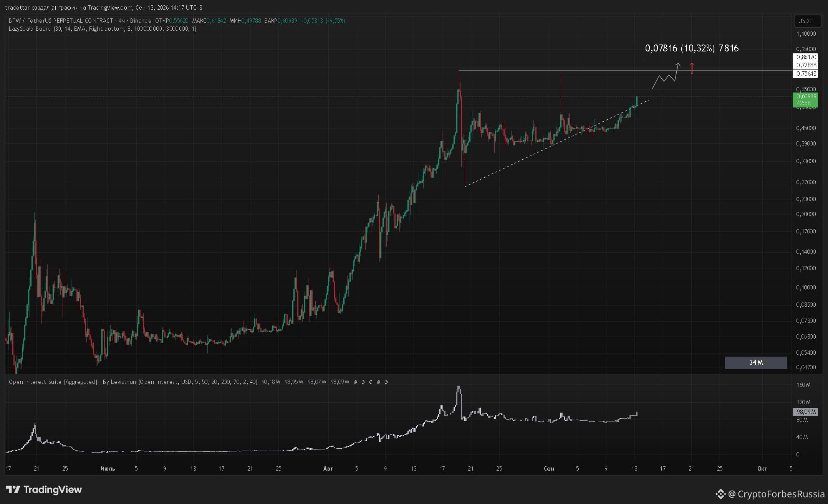Open the LazyScalp Board indicator legend
Viewport: 828px width, 504px height.
pos(103,29)
